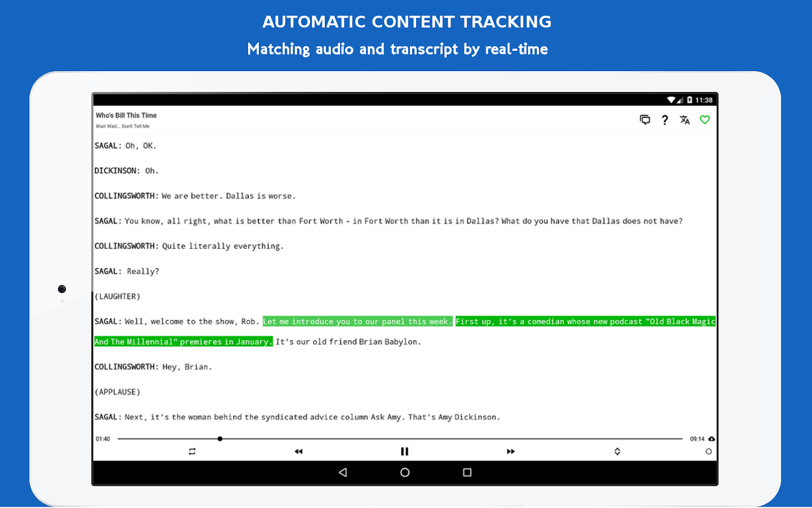Tap the small circle record icon

pos(709,452)
